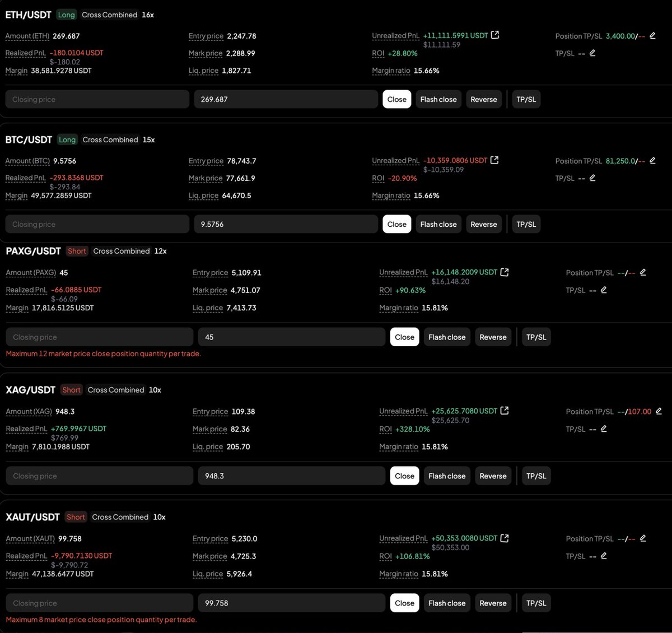Focus the XAUT Closing price field
Viewport: 672px width, 633px height.
click(99, 603)
